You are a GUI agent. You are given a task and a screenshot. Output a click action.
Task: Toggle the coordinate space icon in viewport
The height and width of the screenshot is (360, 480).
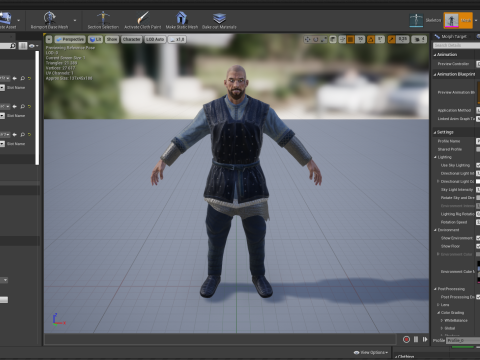click(333, 40)
